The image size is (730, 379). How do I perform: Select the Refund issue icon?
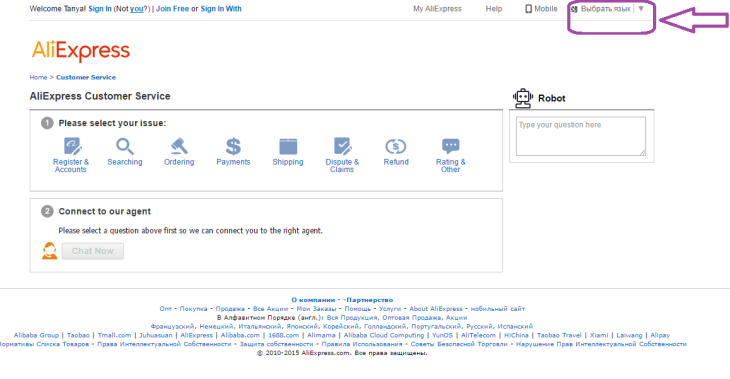tap(396, 146)
